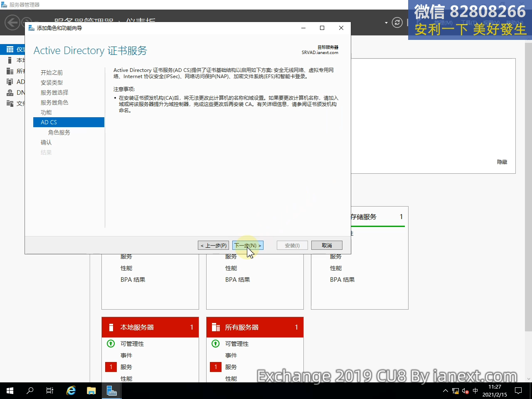Open BPA 结果 in the leftmost upper tile
Screen dimensions: 532x399
(133, 280)
